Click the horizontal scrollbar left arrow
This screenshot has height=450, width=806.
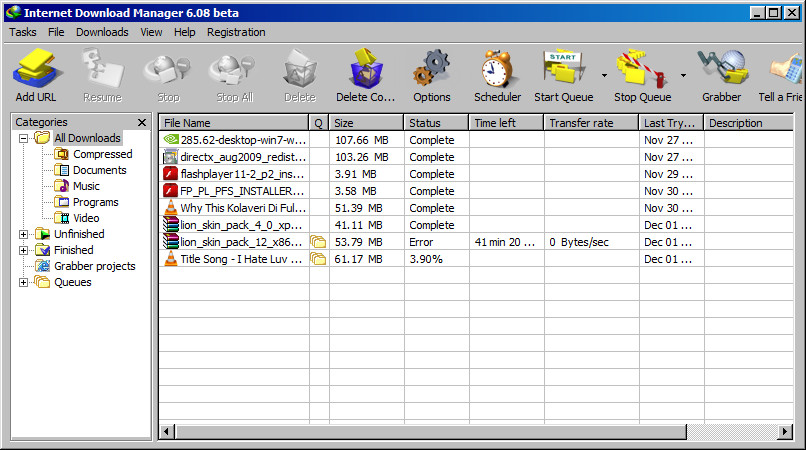click(166, 431)
